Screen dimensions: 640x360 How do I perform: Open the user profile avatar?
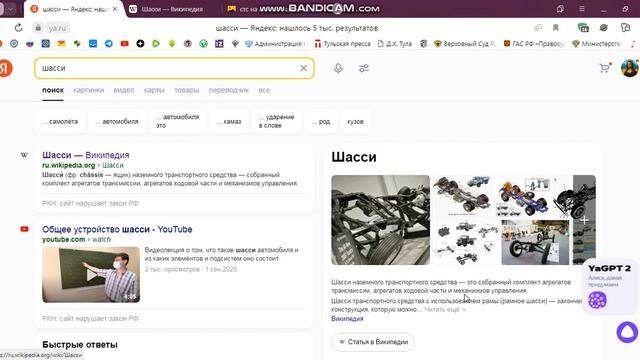tap(629, 68)
